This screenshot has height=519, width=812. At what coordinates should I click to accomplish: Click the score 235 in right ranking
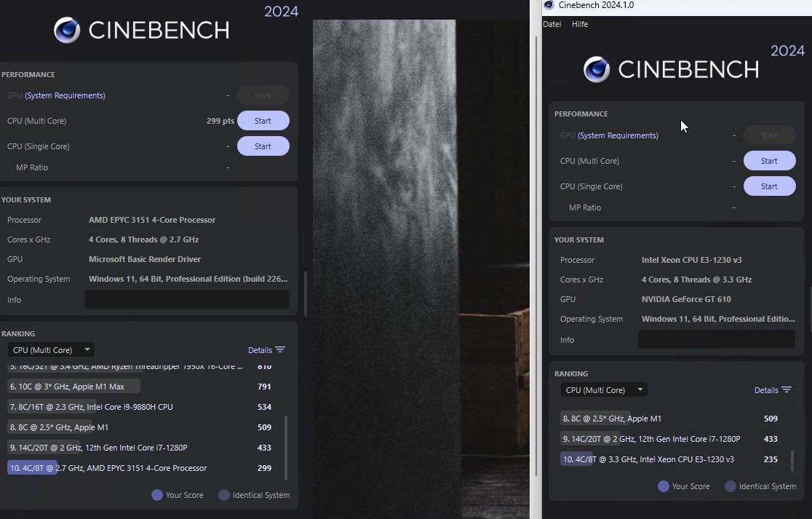pyautogui.click(x=771, y=459)
